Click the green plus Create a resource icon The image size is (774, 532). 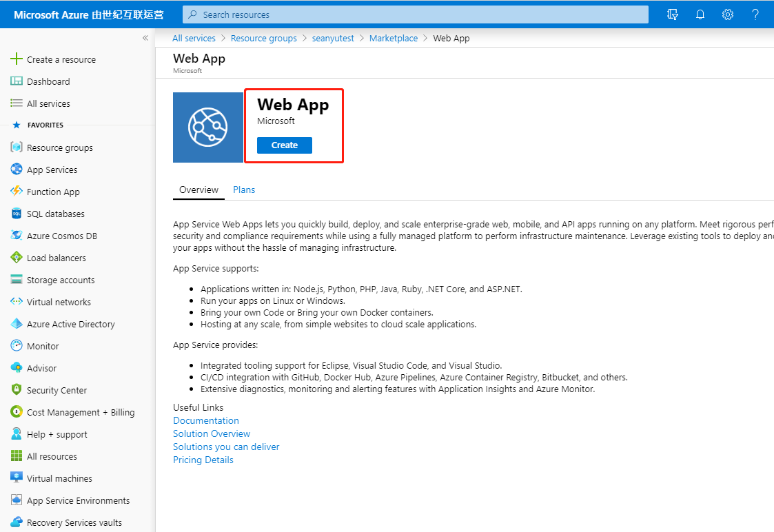pos(17,59)
